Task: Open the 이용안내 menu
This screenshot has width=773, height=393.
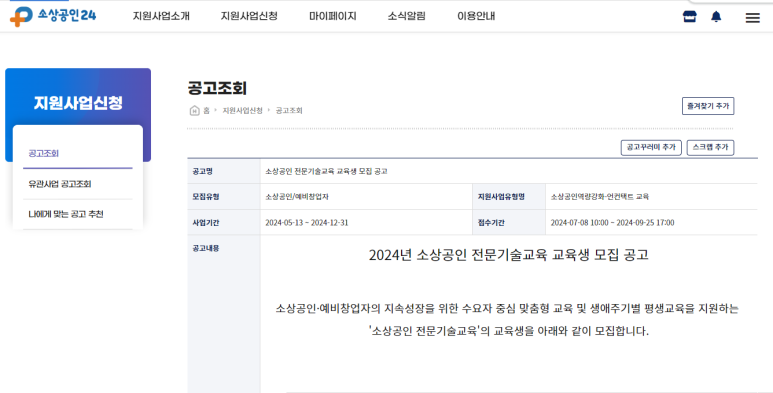Action: click(476, 16)
